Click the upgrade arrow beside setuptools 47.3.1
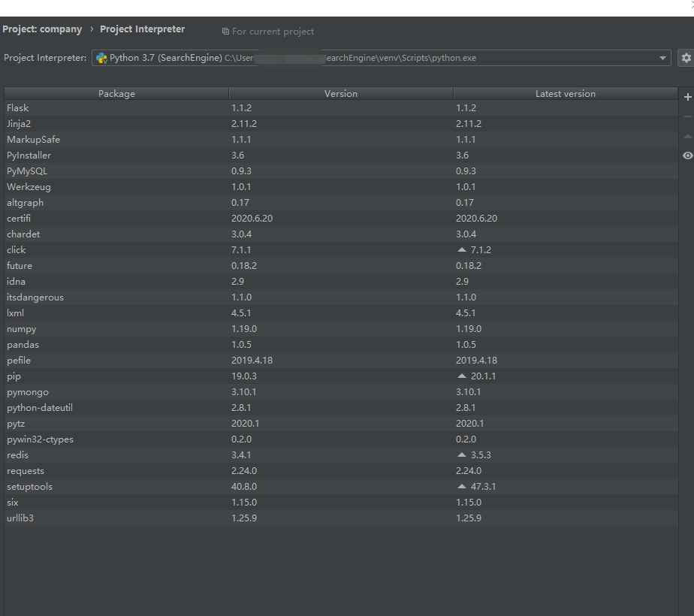 click(462, 486)
